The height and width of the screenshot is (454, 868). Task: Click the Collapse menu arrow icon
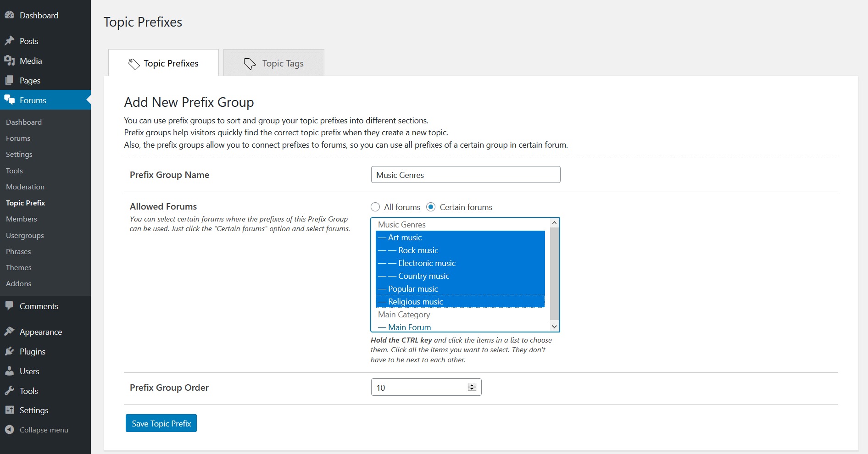(9, 430)
